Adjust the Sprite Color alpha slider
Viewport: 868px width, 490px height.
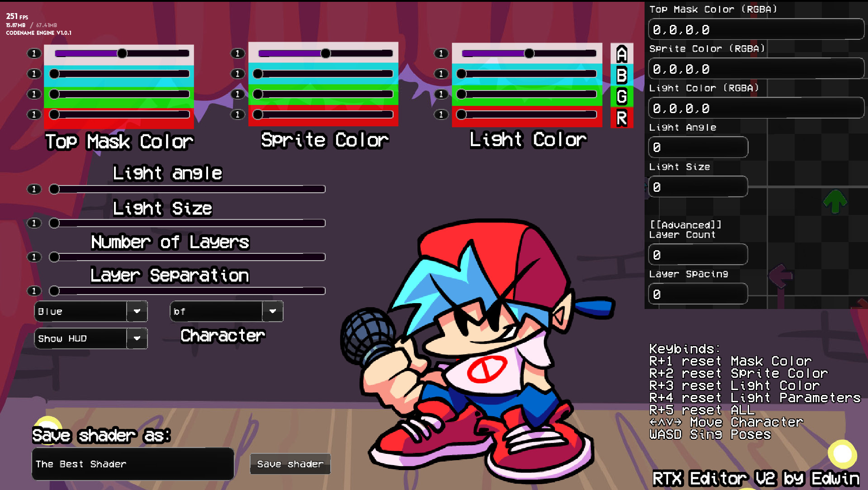pyautogui.click(x=326, y=53)
